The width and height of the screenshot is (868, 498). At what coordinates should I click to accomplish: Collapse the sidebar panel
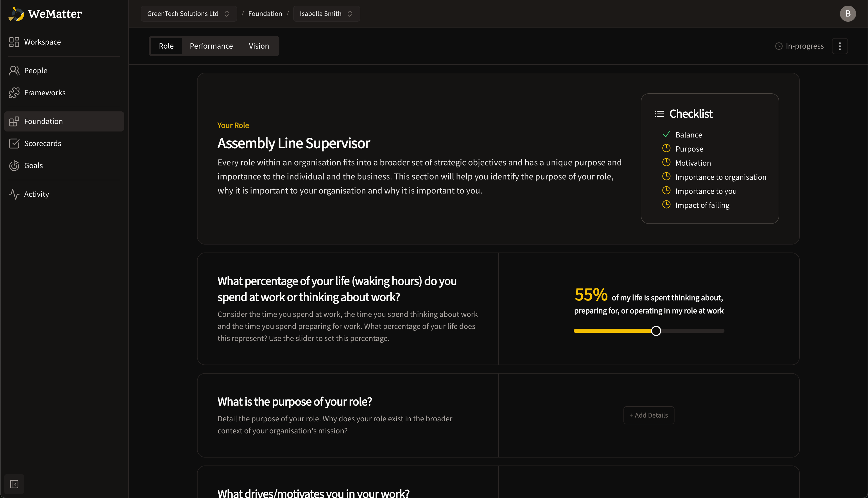14,484
